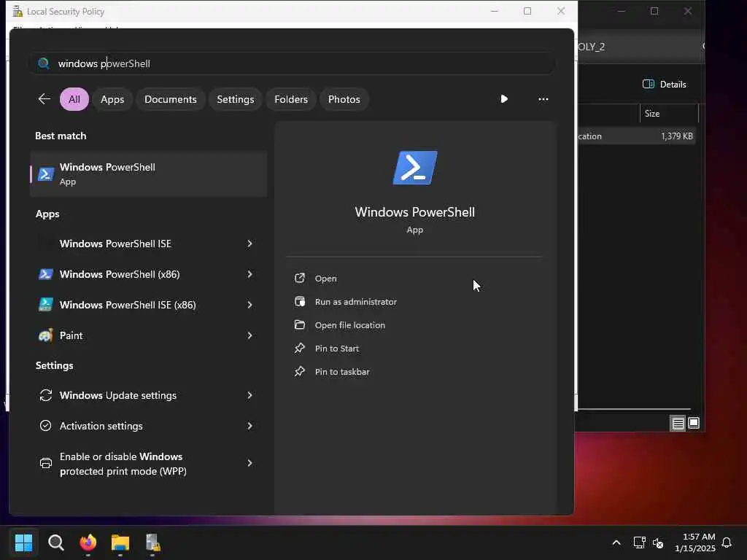Screen dimensions: 747x560
Task: Open the taskbar clock and date
Action: coord(695,542)
